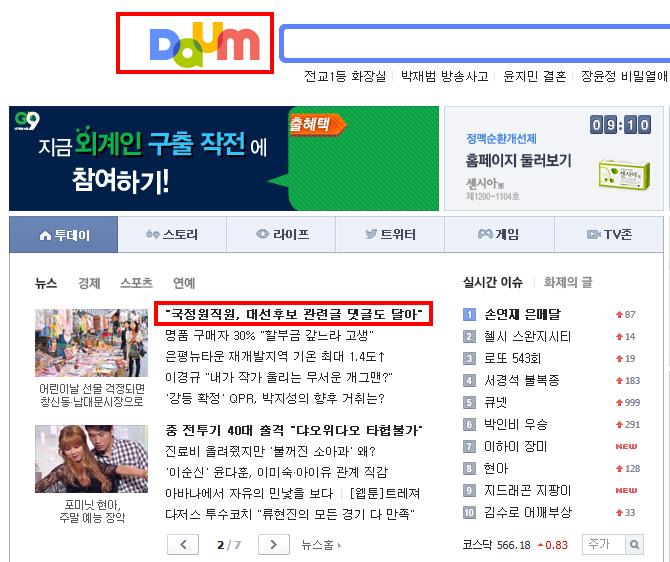Click the 주가 stock input field
The height and width of the screenshot is (562, 670).
(604, 544)
